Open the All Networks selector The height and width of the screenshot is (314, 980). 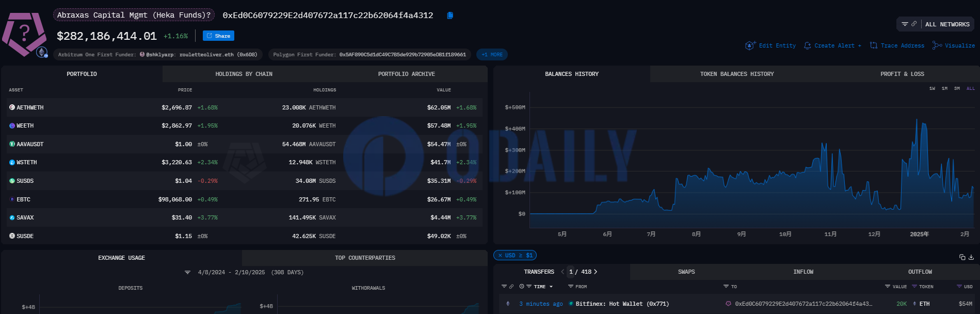[947, 24]
